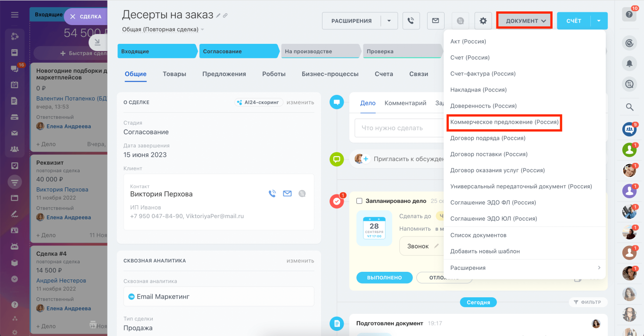Open the deal settings gear icon
Viewport: 644px width, 336px height.
click(483, 20)
